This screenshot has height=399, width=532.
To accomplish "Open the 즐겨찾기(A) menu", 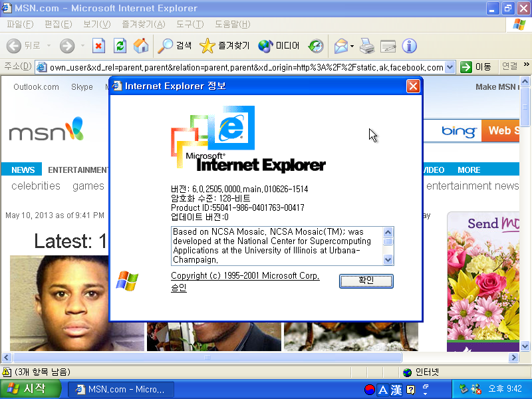I will (144, 25).
